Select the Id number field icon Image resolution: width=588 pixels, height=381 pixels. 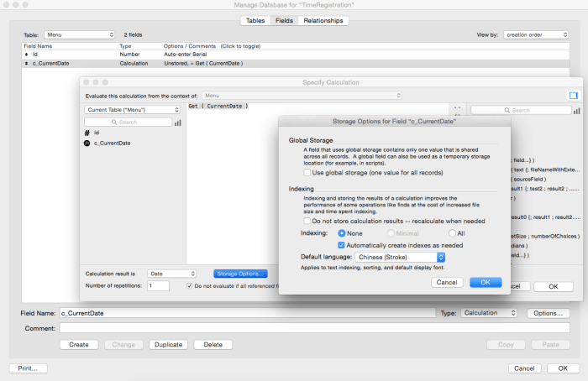tap(87, 133)
